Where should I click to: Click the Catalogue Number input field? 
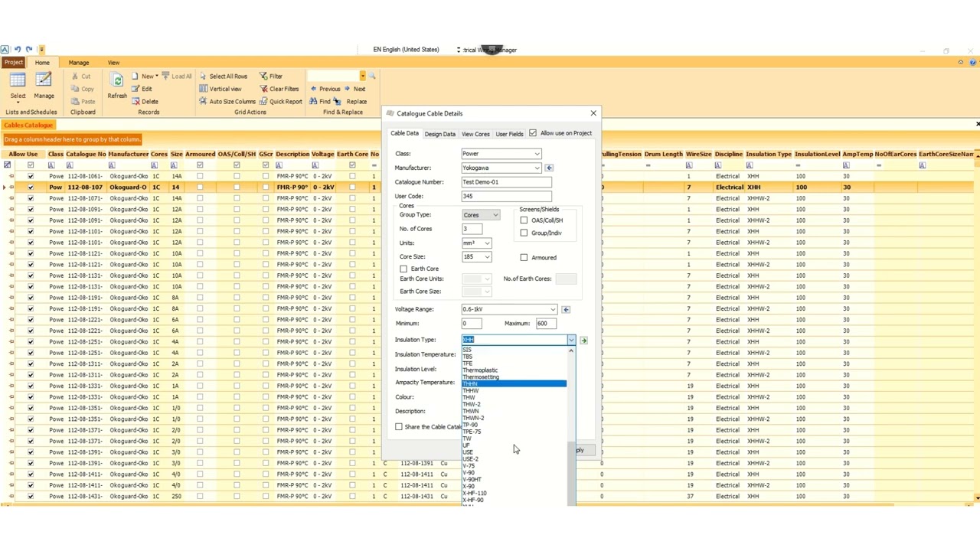coord(506,182)
